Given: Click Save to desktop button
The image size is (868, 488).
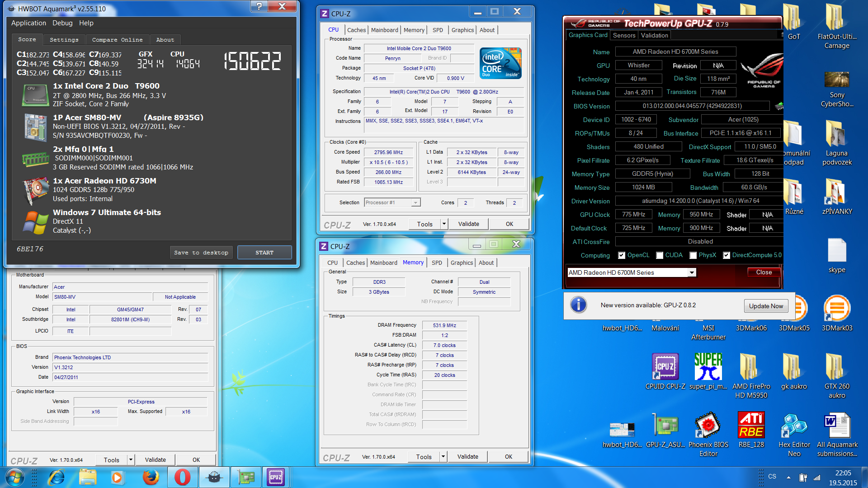Looking at the screenshot, I should click(201, 253).
